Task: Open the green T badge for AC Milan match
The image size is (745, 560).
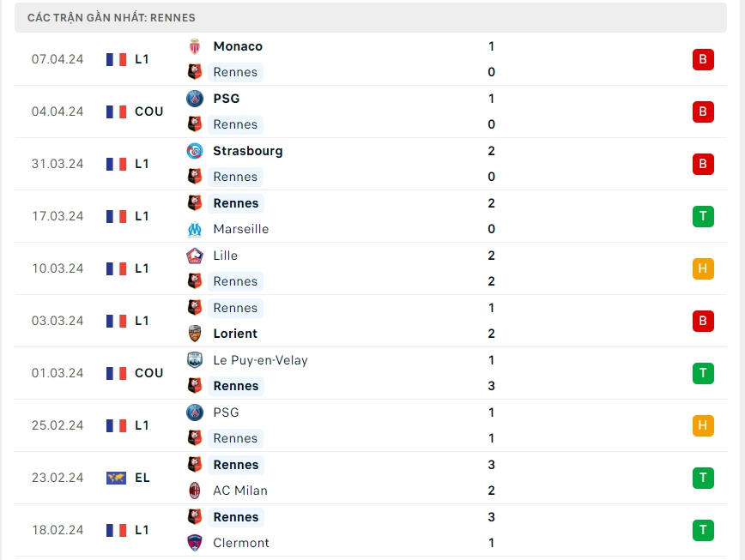Action: (x=703, y=478)
